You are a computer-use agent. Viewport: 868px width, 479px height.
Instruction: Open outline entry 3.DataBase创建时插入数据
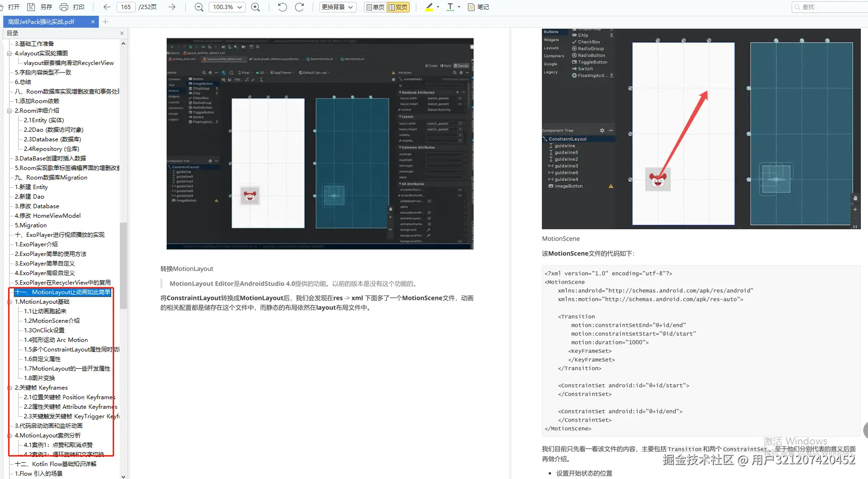(50, 159)
